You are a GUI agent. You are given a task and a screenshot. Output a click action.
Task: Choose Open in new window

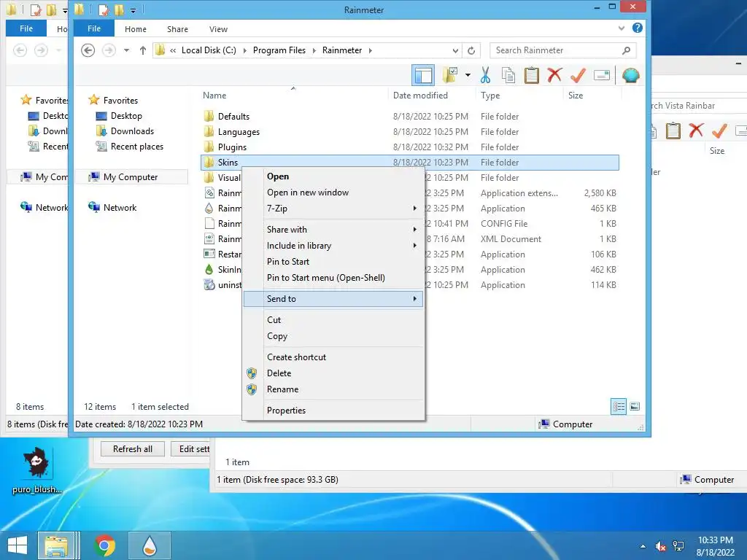pyautogui.click(x=333, y=192)
